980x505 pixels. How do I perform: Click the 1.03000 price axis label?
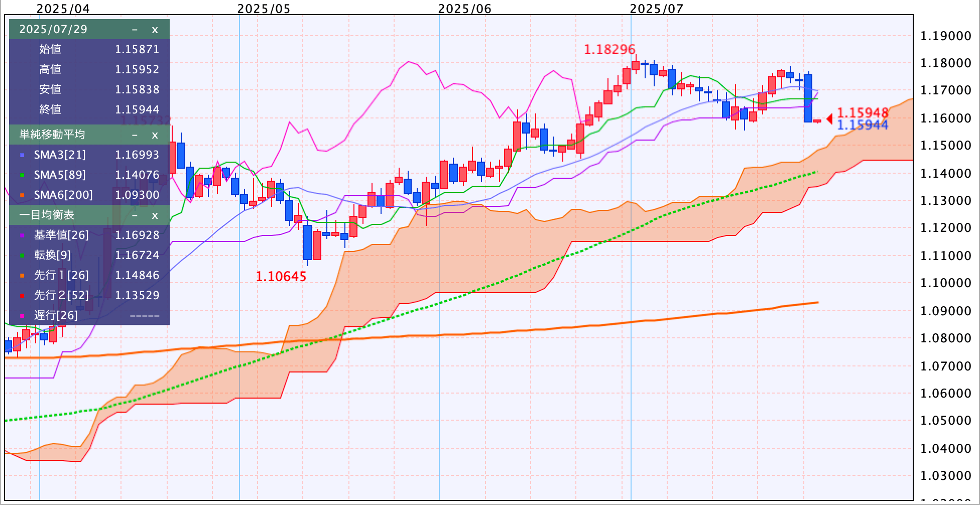945,475
